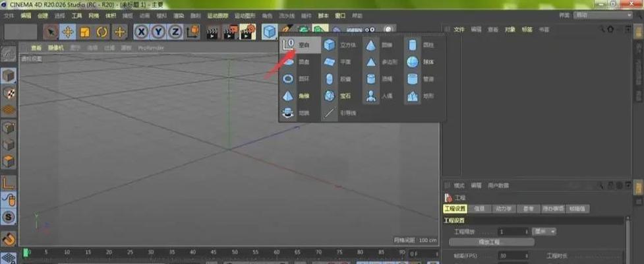The height and width of the screenshot is (264, 644).
Task: Click the FPS value field
Action: coord(513,256)
